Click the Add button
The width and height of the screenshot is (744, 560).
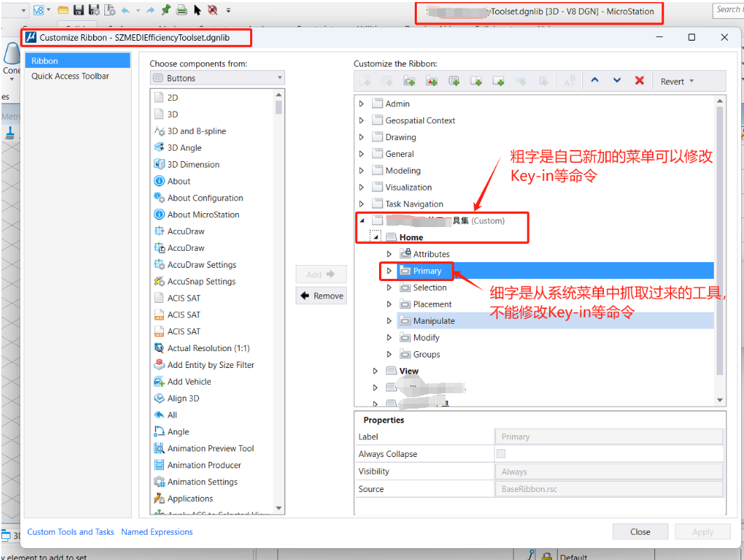pos(322,274)
